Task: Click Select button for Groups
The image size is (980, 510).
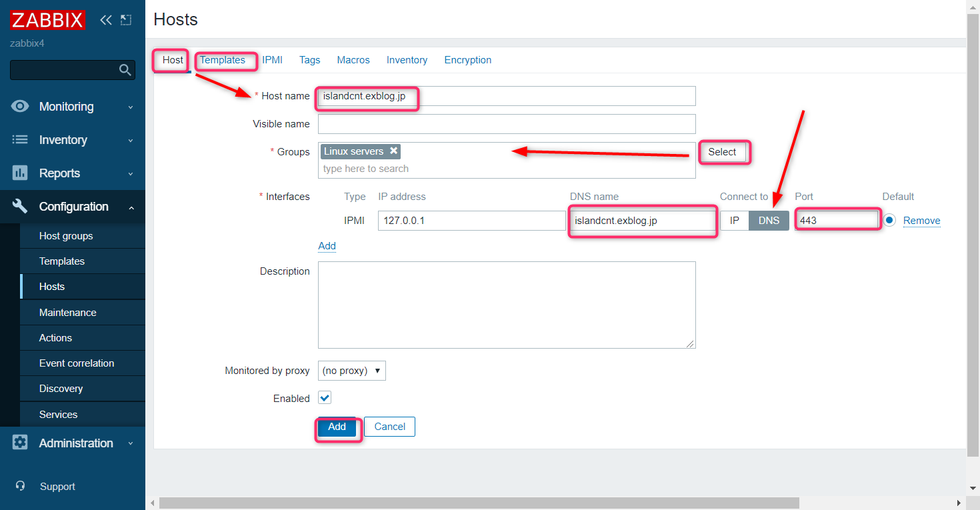Action: (722, 152)
